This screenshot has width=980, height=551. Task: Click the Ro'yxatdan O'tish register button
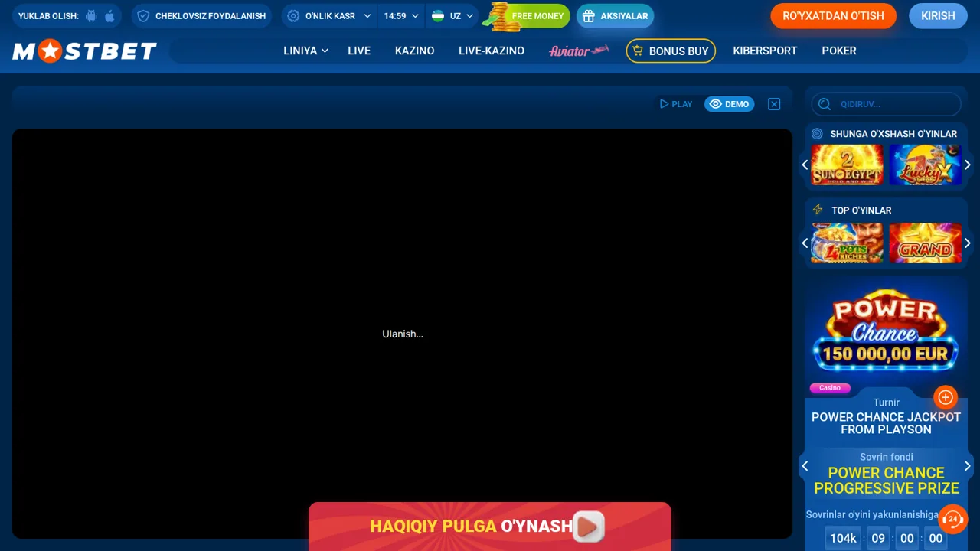point(833,16)
